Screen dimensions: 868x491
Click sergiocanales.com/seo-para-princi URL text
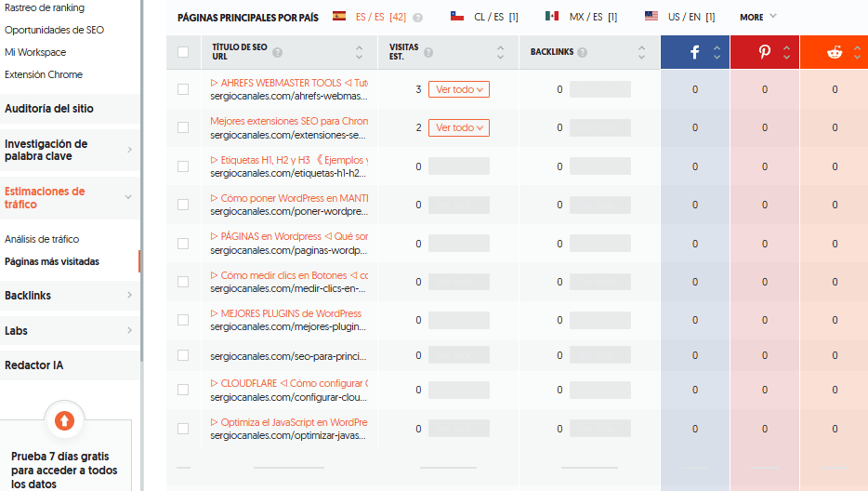click(x=288, y=356)
